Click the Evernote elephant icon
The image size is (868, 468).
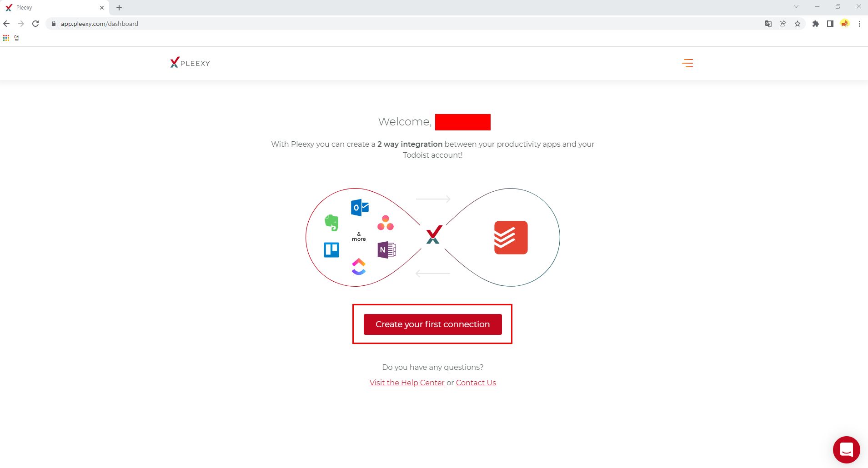pyautogui.click(x=331, y=223)
